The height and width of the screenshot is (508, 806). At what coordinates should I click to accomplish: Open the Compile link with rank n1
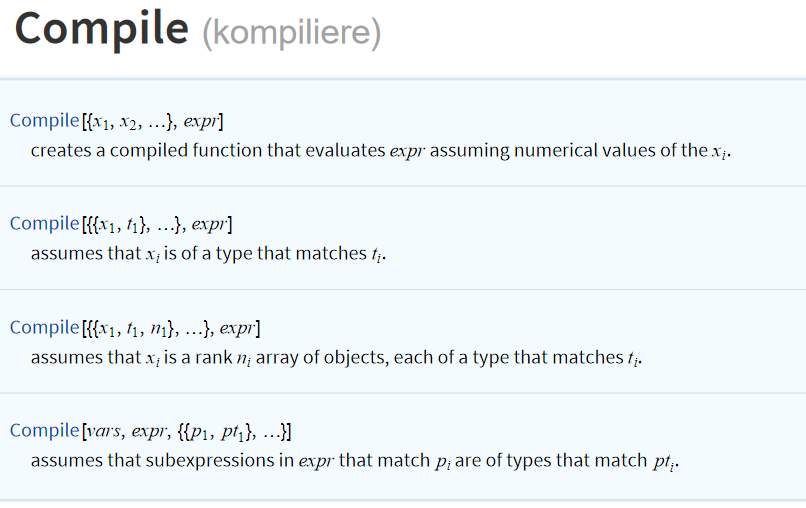pyautogui.click(x=45, y=328)
